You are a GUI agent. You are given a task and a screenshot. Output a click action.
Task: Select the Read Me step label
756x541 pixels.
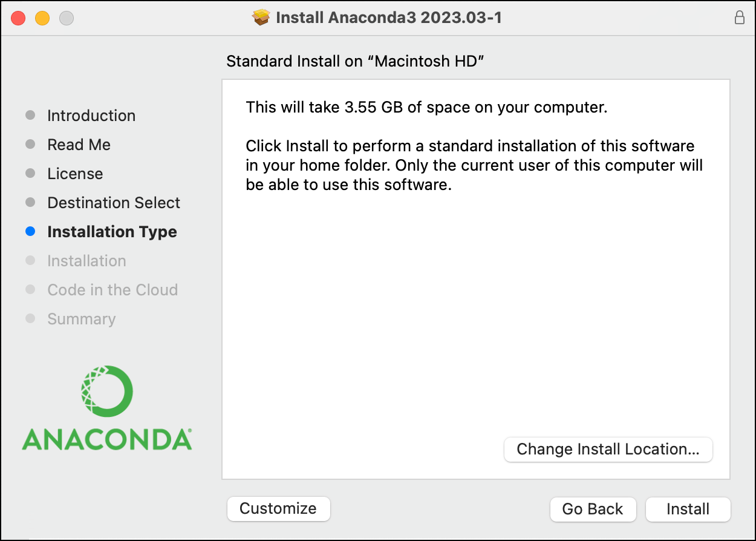[x=79, y=145]
